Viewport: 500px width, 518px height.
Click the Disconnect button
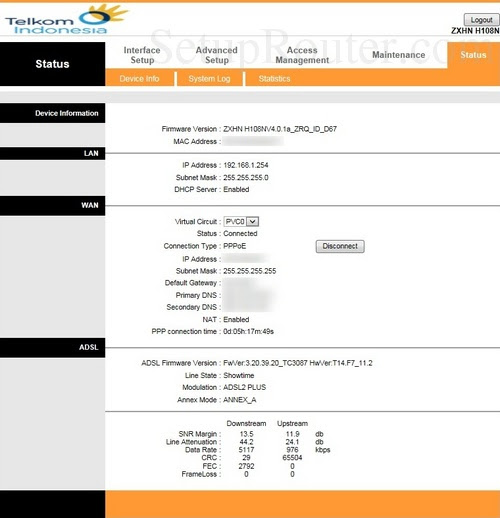[x=340, y=246]
